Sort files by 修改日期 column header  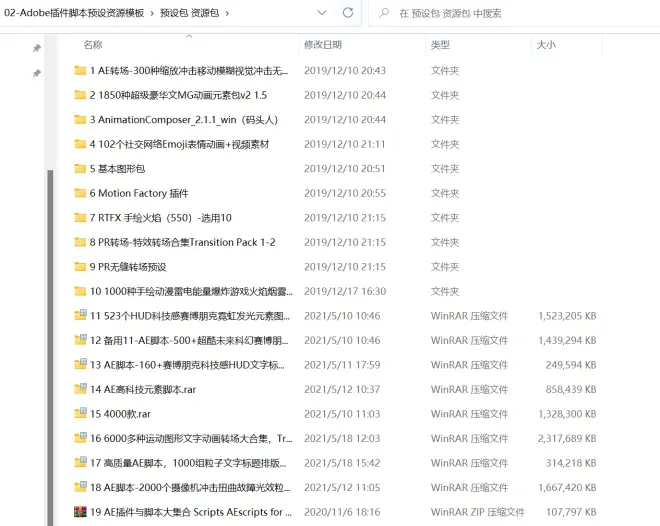(x=323, y=44)
